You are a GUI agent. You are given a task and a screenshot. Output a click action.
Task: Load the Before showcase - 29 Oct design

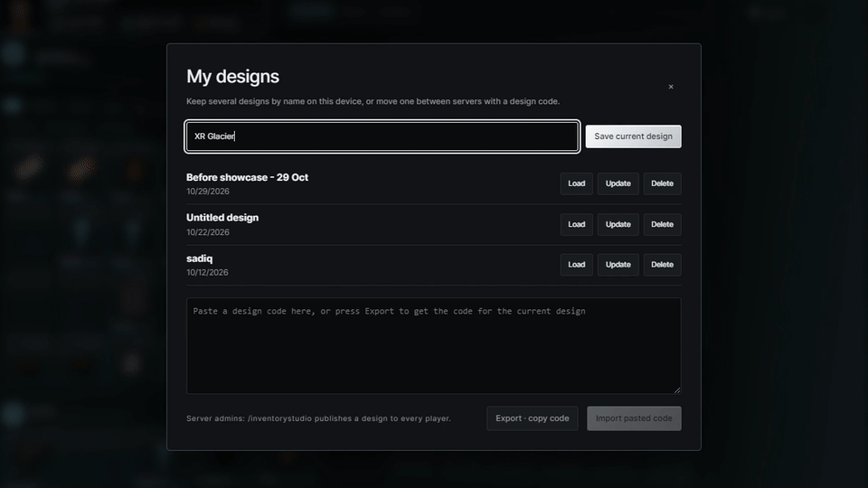[x=576, y=183]
